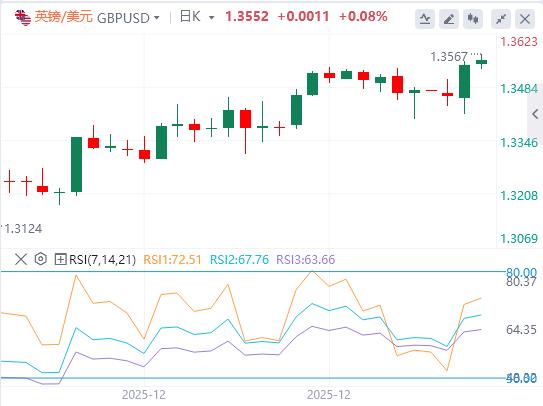
Task: Click the shrink chart arrows icon
Action: click(x=501, y=19)
